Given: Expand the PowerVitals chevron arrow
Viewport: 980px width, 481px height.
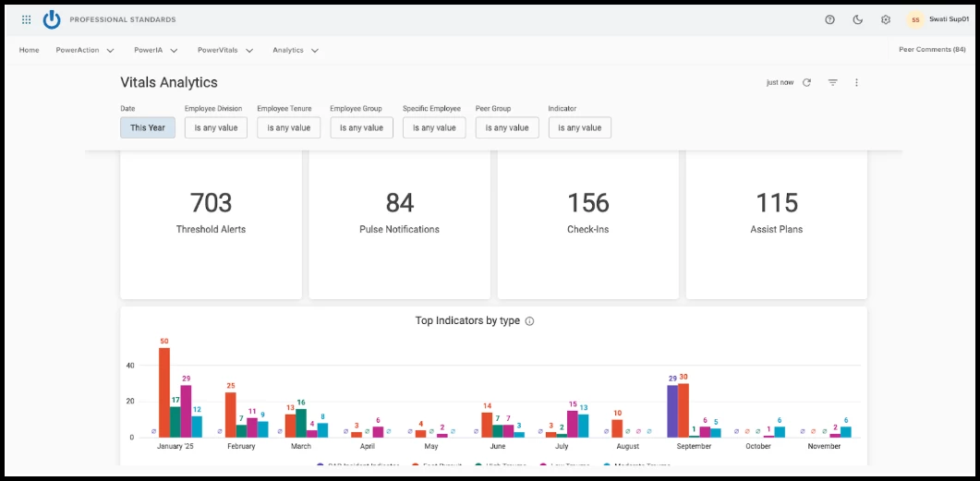Looking at the screenshot, I should tap(249, 51).
